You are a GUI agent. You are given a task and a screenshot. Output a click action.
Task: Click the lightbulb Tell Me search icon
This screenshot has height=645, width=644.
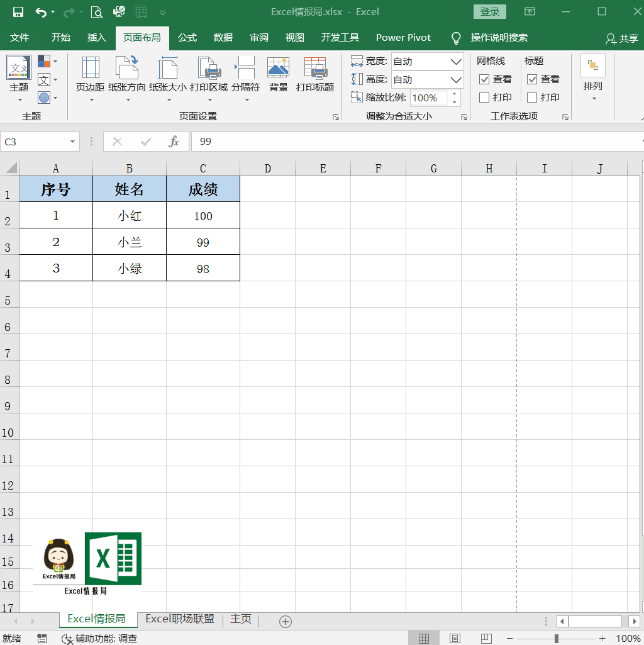tap(456, 38)
